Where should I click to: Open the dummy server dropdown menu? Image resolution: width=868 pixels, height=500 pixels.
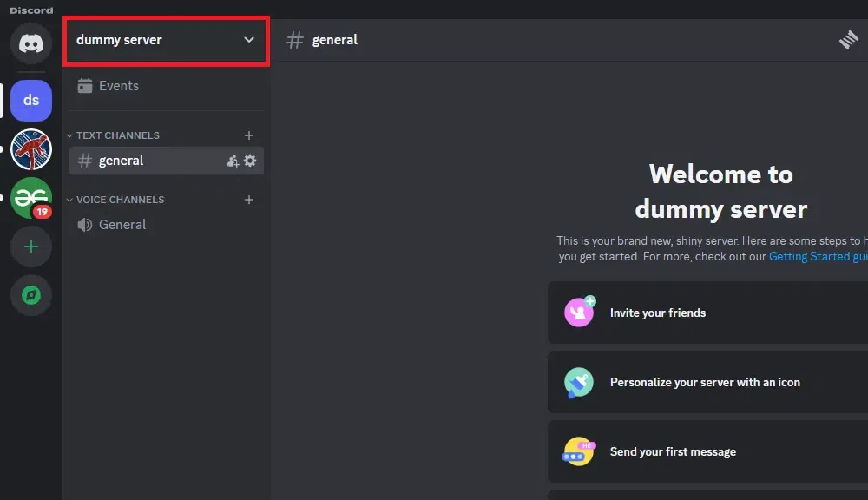click(x=166, y=41)
